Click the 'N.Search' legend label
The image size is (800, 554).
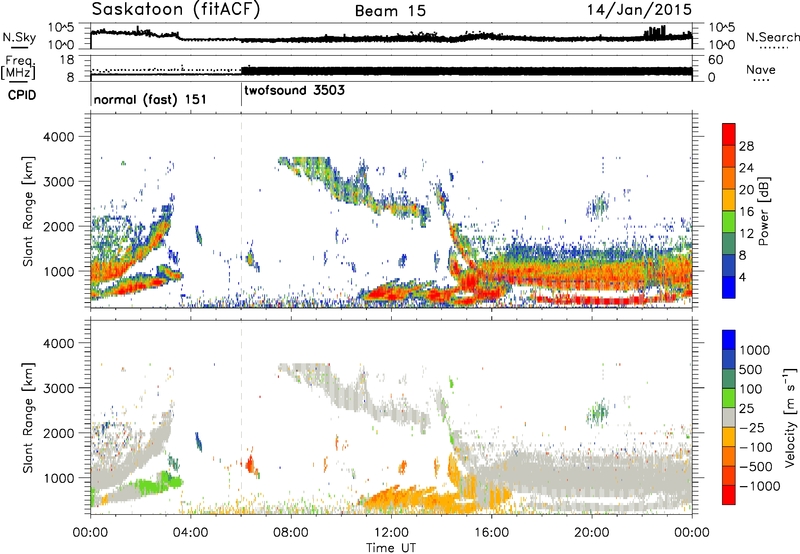pyautogui.click(x=772, y=37)
